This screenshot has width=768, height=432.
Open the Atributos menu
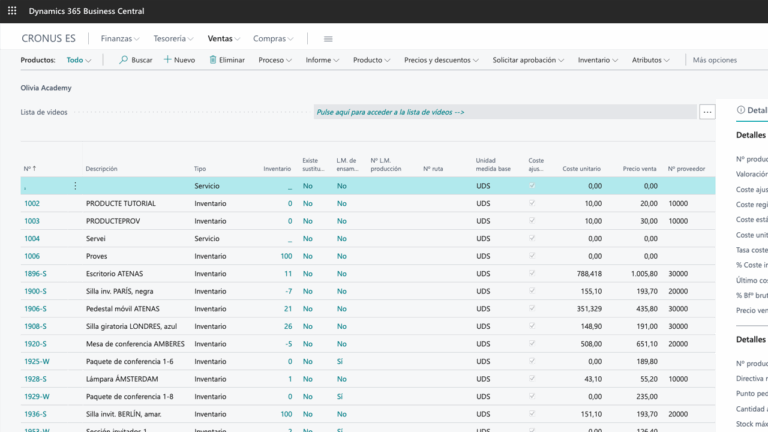(x=650, y=60)
